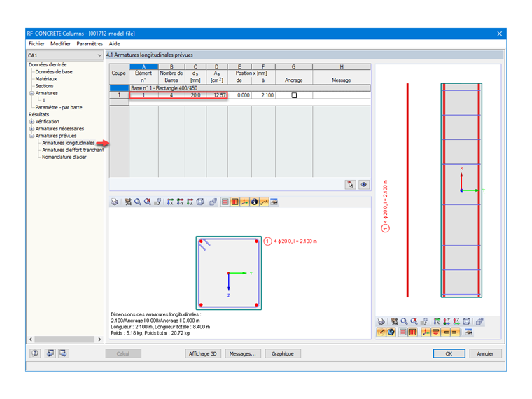The image size is (532, 399).
Task: Toggle the red vertical bars display in the column view toolbar
Action: point(412,332)
